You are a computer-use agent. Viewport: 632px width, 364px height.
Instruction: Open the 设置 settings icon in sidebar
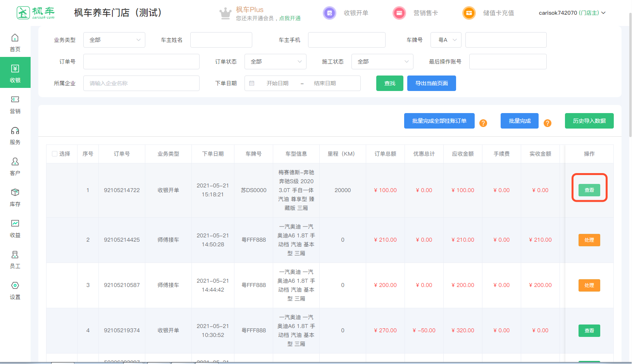pyautogui.click(x=15, y=286)
